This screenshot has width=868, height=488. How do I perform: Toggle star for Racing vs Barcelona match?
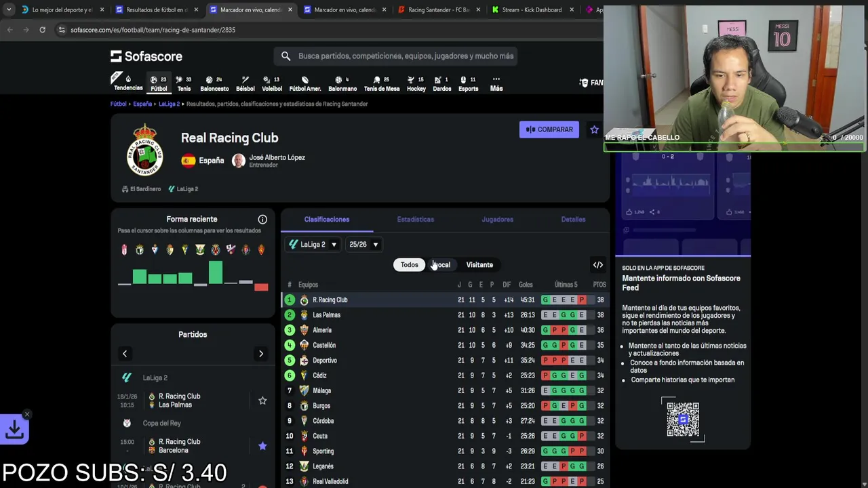click(x=262, y=446)
